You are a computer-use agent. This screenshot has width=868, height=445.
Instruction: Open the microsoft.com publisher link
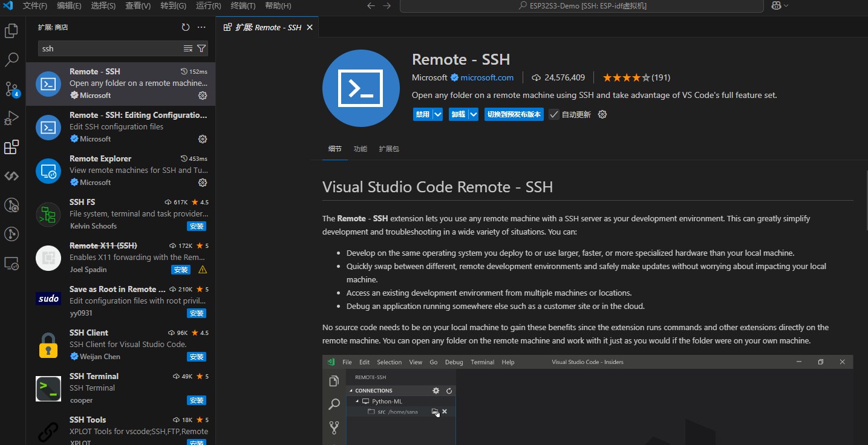click(x=487, y=77)
